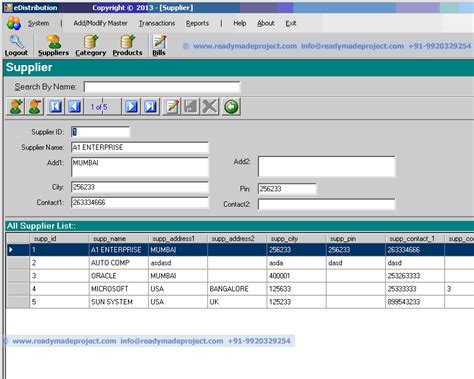The width and height of the screenshot is (474, 379).
Task: Click the green back arrow icon
Action: [231, 107]
